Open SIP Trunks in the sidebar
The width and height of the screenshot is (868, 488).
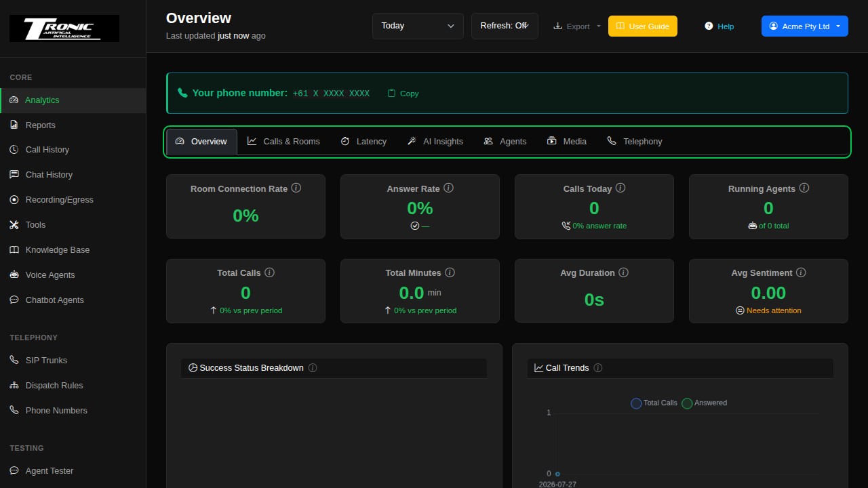point(73,361)
